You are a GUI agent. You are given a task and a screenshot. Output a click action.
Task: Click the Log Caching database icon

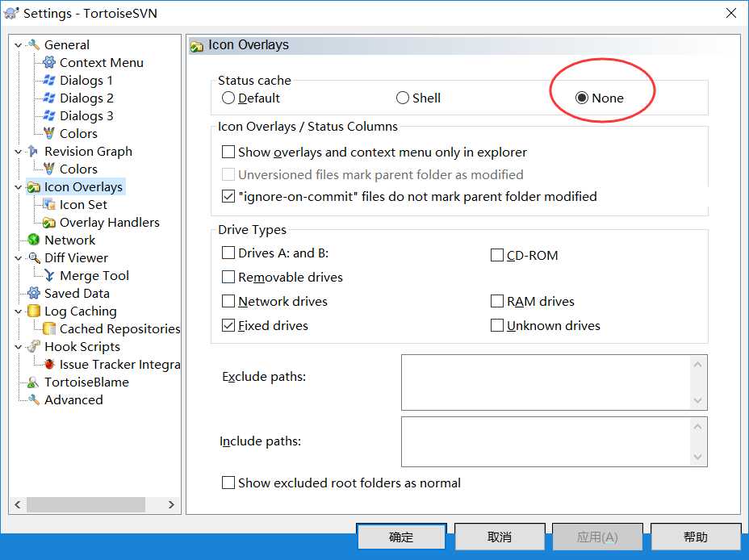coord(33,311)
